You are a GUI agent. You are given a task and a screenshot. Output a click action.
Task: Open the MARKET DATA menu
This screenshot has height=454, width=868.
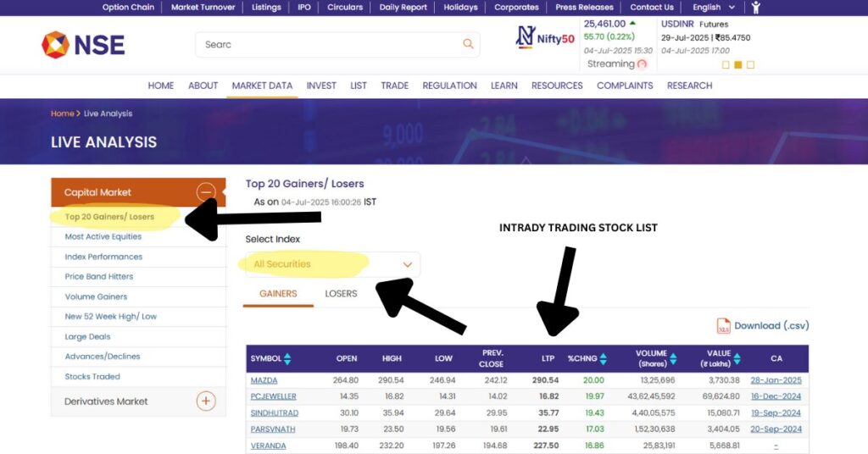point(262,86)
